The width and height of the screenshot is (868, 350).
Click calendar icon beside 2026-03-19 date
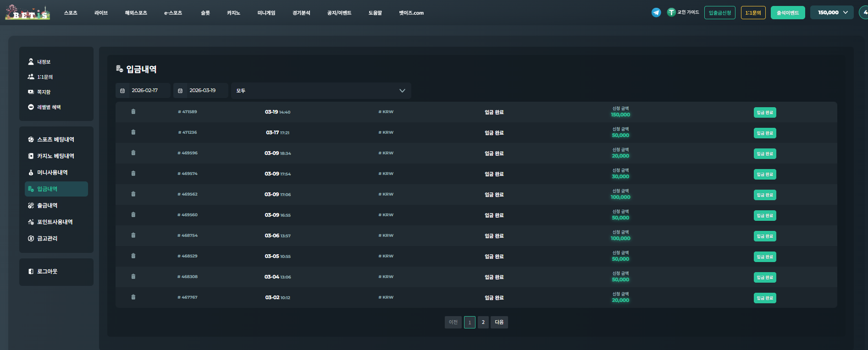point(180,91)
